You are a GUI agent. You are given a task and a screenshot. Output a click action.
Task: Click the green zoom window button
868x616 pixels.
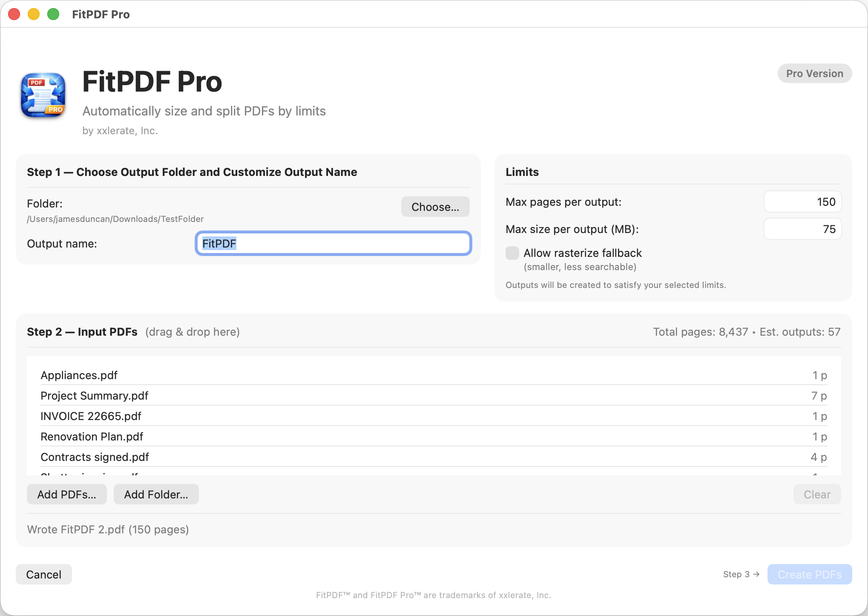[53, 14]
